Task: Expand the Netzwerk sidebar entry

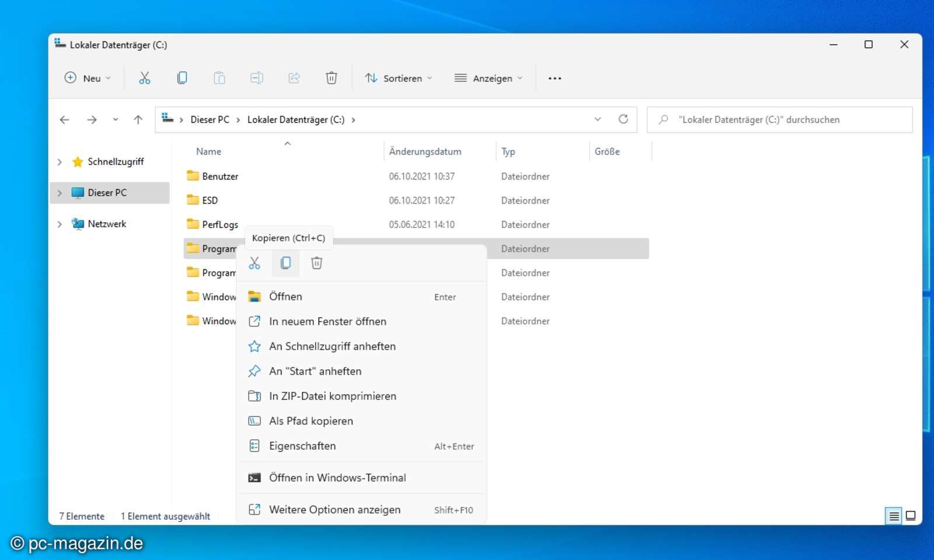Action: pyautogui.click(x=59, y=223)
